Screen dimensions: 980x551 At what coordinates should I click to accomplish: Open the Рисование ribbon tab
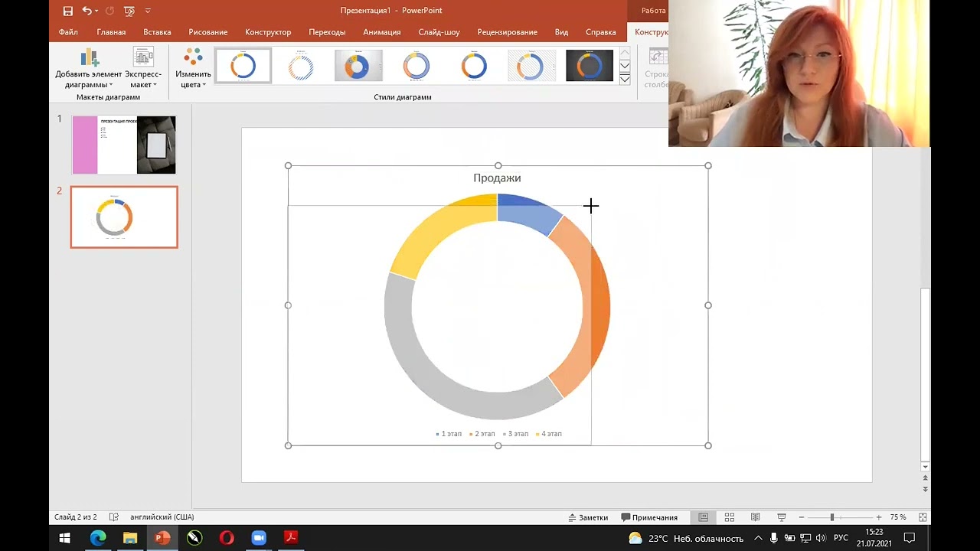pyautogui.click(x=208, y=32)
